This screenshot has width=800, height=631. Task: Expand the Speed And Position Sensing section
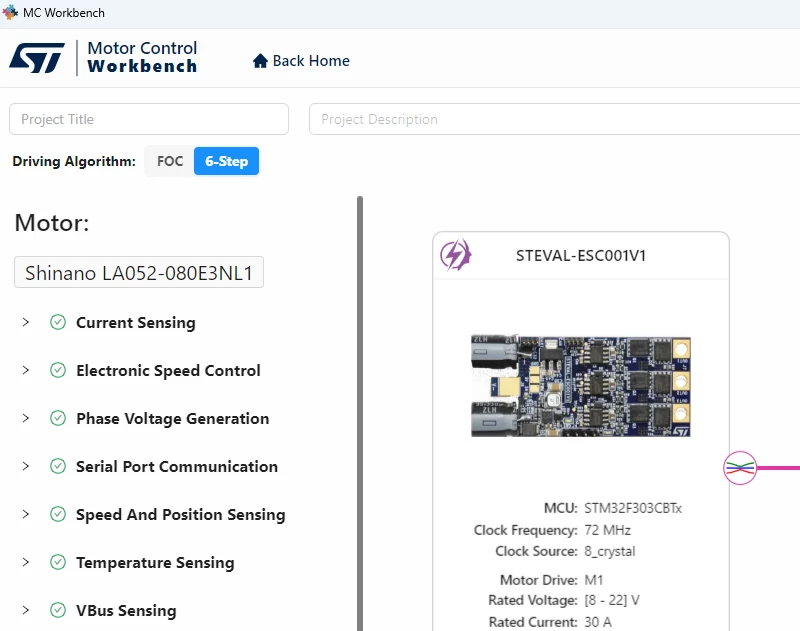pos(26,514)
